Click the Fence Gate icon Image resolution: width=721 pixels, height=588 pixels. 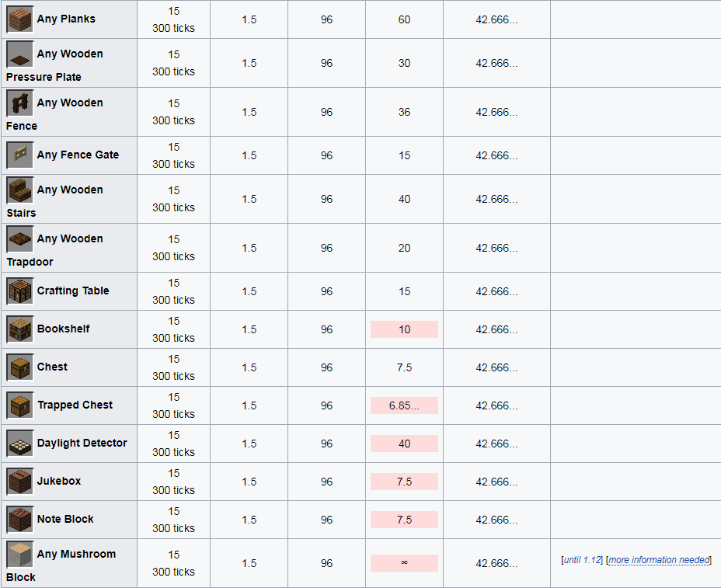[x=19, y=155]
